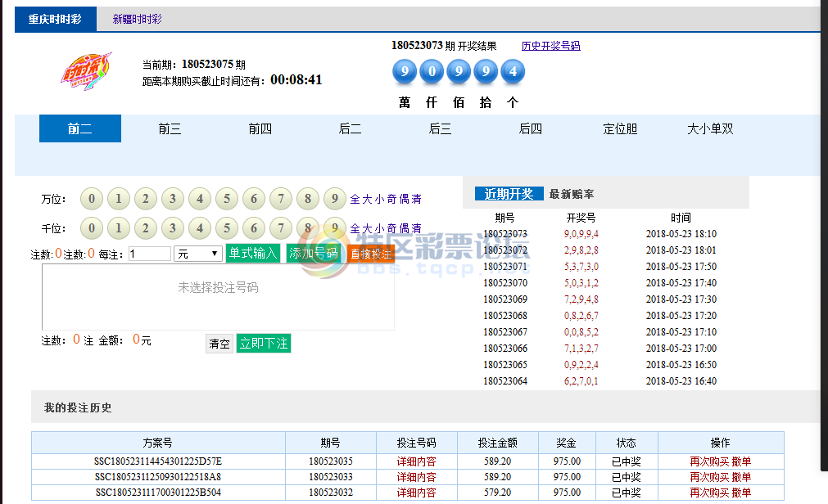Select the 定位胆 play type tab
This screenshot has height=504, width=828.
(621, 128)
